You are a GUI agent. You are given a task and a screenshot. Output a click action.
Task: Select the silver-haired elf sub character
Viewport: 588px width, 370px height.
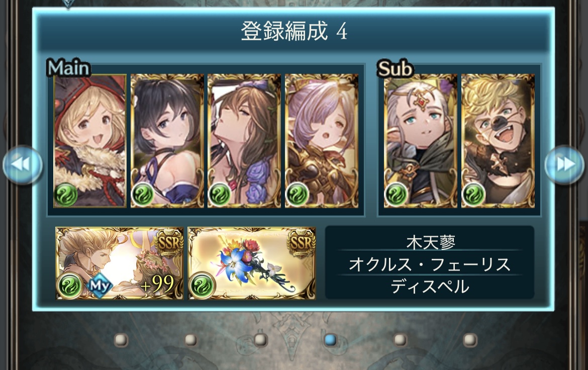[420, 141]
